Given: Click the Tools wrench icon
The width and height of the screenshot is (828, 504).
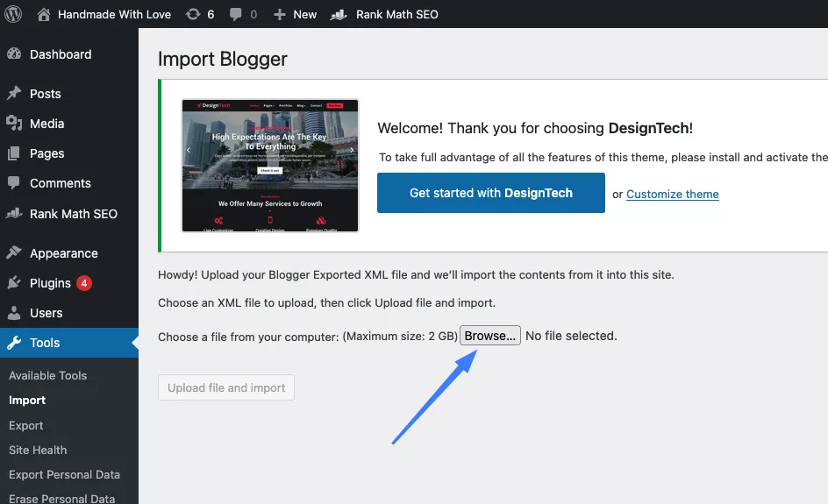Looking at the screenshot, I should tap(14, 343).
